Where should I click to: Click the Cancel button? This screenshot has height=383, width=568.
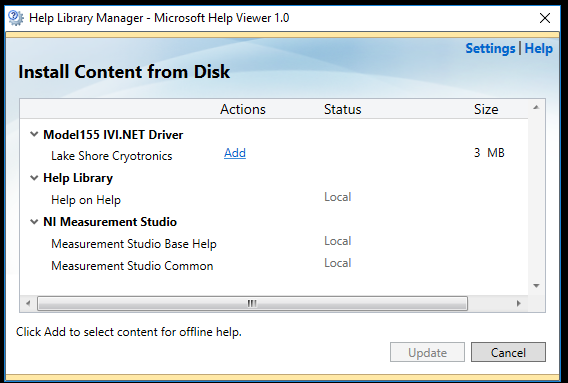pyautogui.click(x=508, y=352)
